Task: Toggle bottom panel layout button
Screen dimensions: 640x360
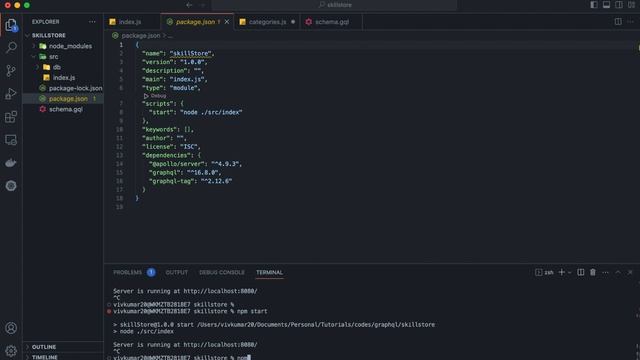Action: pos(607,5)
